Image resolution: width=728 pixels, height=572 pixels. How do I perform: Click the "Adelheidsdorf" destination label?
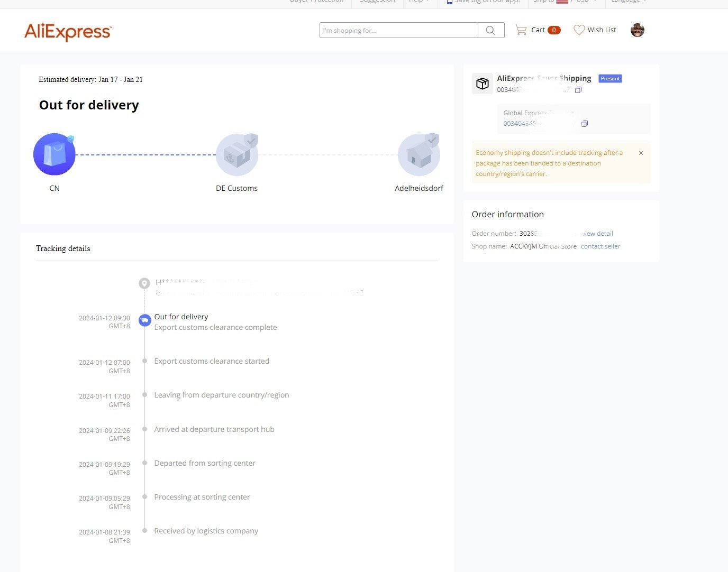pyautogui.click(x=419, y=188)
